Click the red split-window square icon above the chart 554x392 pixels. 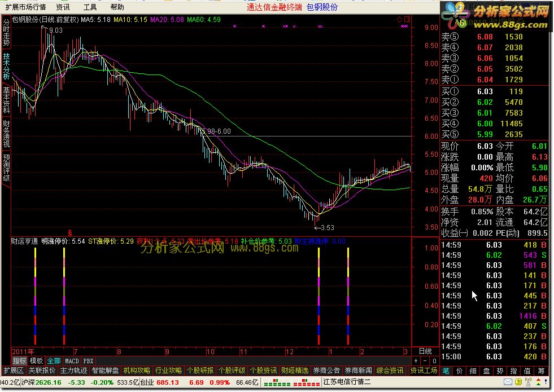click(x=407, y=19)
